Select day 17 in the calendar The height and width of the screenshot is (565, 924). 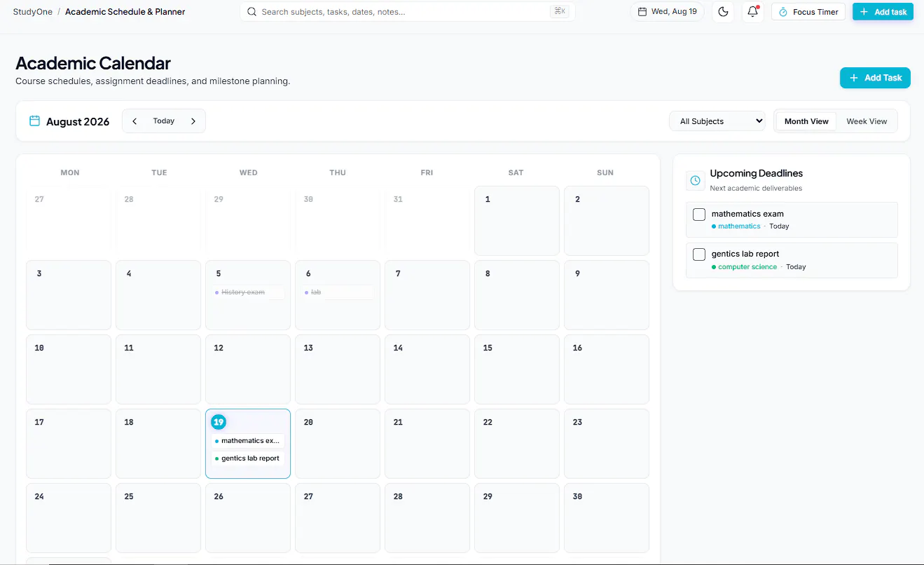point(69,444)
